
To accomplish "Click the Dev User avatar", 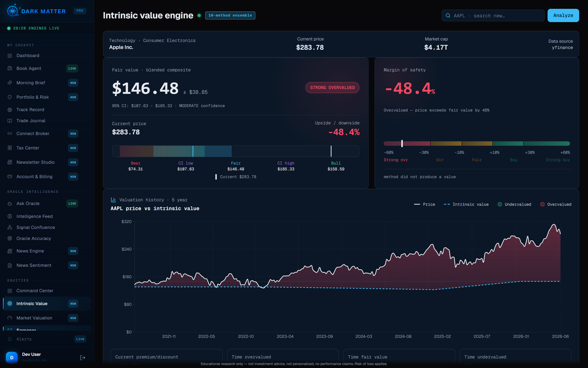I will click(x=12, y=357).
